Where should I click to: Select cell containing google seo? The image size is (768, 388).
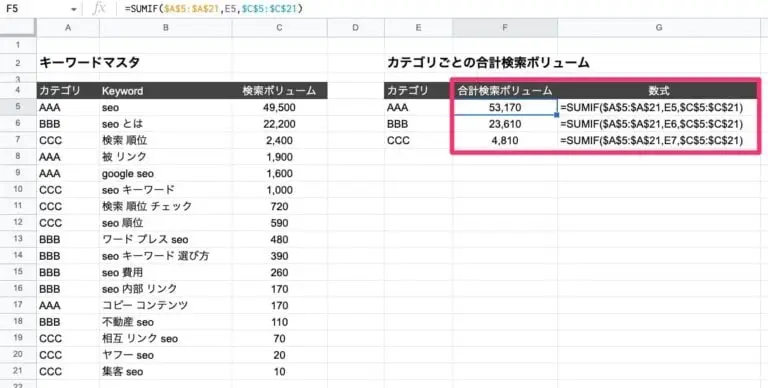pyautogui.click(x=166, y=173)
